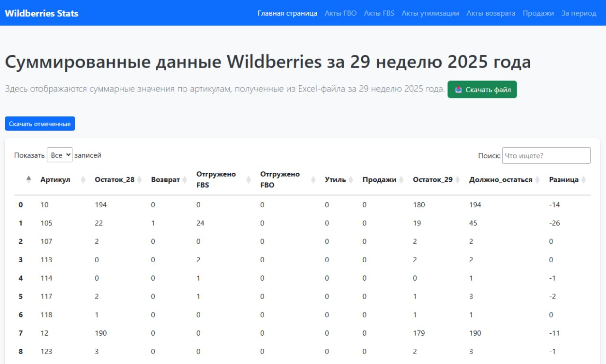606x364 pixels.
Task: Click the Скачать отмеченные button
Action: pos(40,123)
